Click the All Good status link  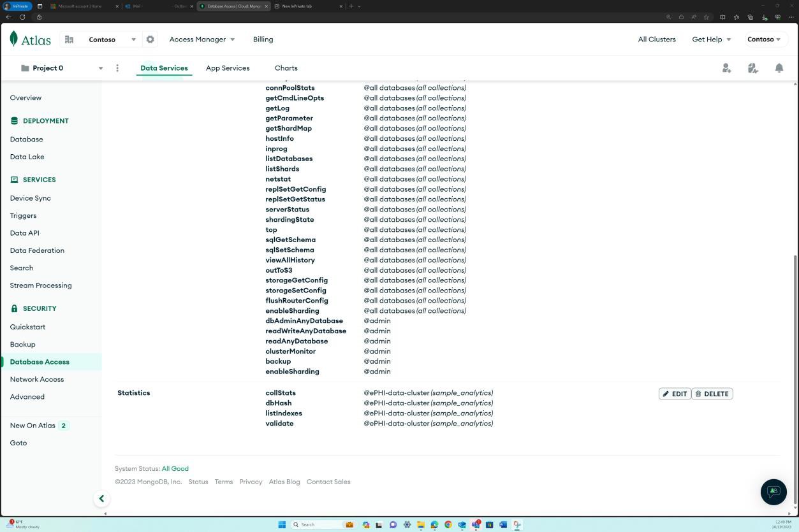[x=175, y=468]
